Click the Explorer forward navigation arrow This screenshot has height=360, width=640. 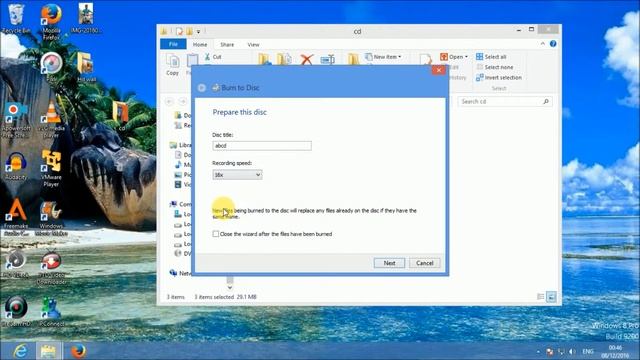coord(183,101)
